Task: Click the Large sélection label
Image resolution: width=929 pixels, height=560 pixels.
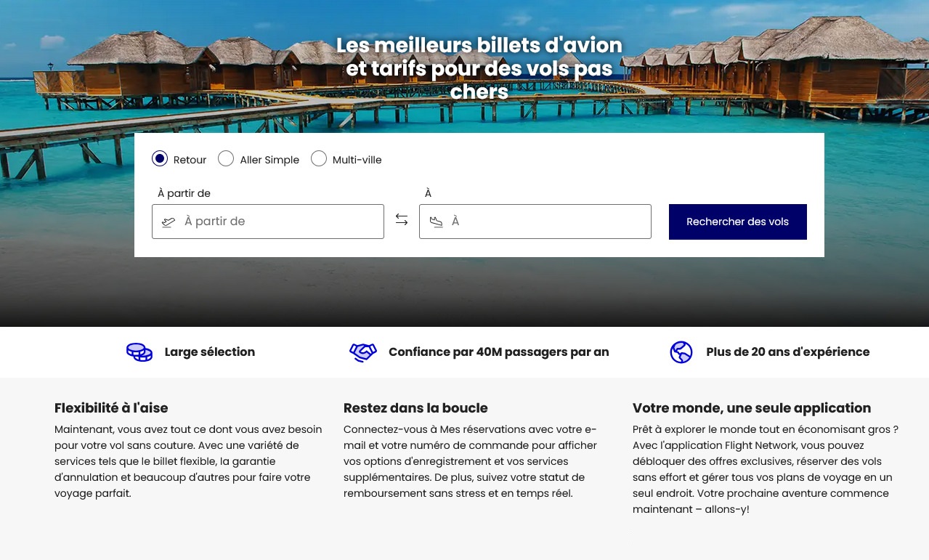Action: 209,352
